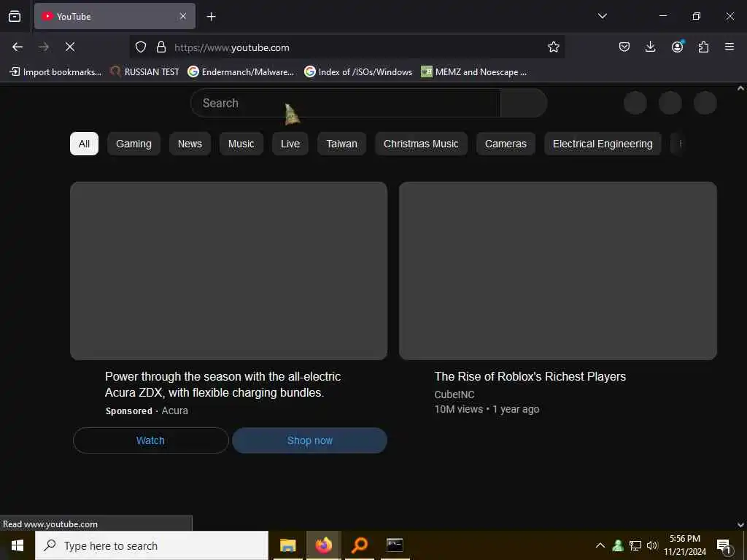
Task: Open the network tray icon
Action: point(635,545)
